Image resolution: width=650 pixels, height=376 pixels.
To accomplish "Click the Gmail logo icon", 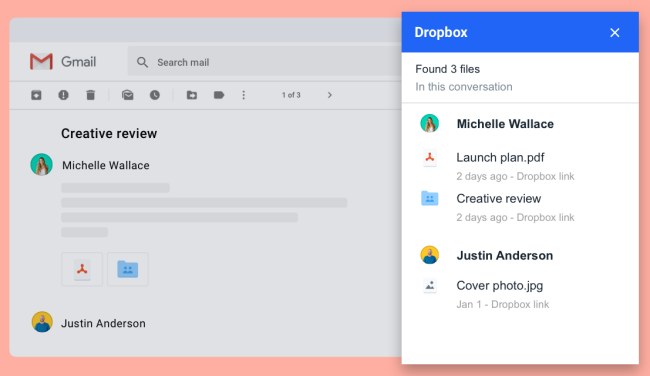I will pos(41,62).
